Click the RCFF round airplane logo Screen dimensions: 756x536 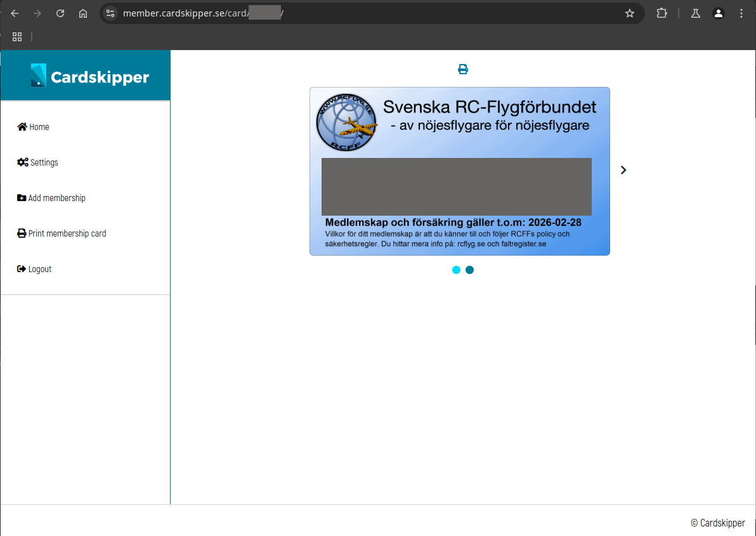[346, 122]
